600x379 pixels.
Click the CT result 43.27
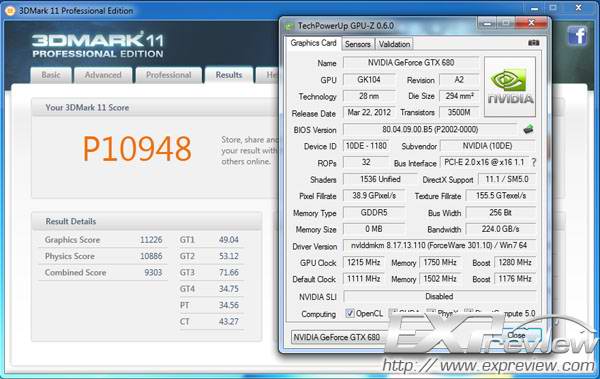(229, 322)
